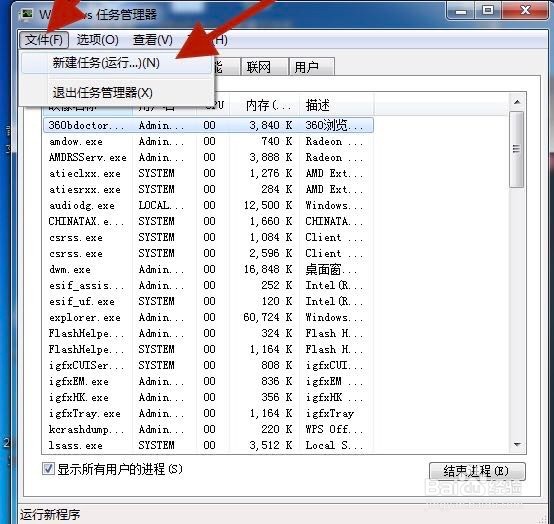Minimize the Task Manager window
Viewport: 554px width, 524px height.
pos(461,11)
